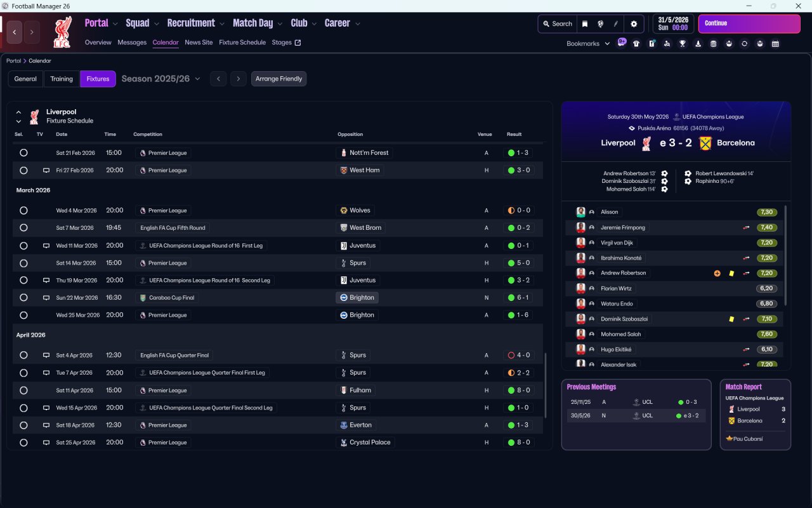This screenshot has width=812, height=508.
Task: Open the Messages tab
Action: (x=132, y=43)
